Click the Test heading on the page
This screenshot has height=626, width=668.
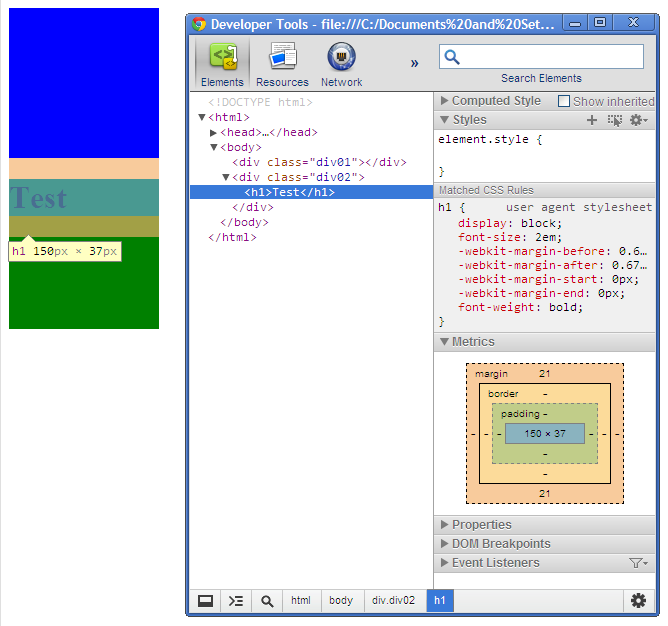(39, 198)
